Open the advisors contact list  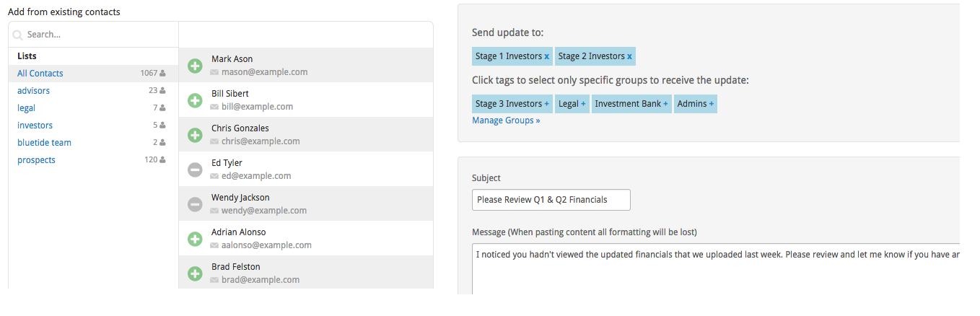pos(34,91)
